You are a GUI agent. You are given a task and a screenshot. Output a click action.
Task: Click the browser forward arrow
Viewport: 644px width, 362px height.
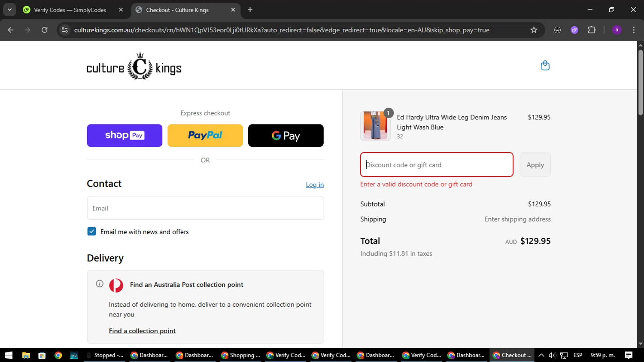(x=27, y=30)
